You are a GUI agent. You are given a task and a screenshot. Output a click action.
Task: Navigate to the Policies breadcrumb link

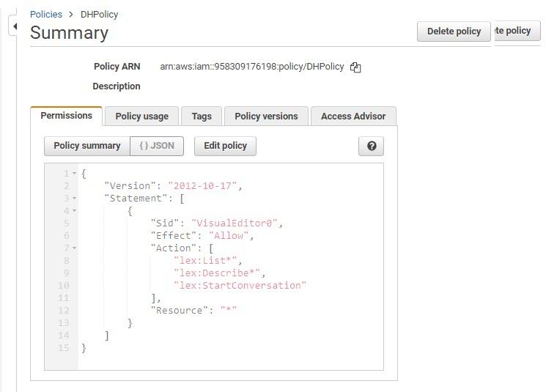pyautogui.click(x=46, y=14)
